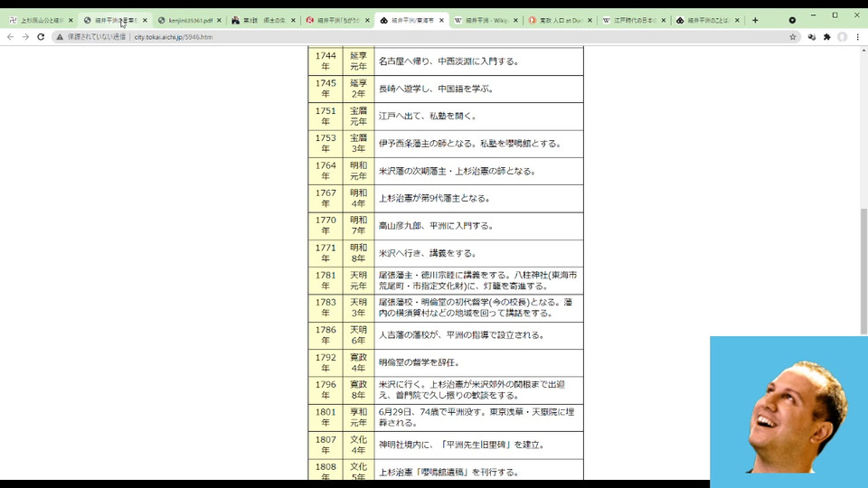
Task: Click the 1807年 row text about 平洲先生旧里碑
Action: [x=461, y=445]
